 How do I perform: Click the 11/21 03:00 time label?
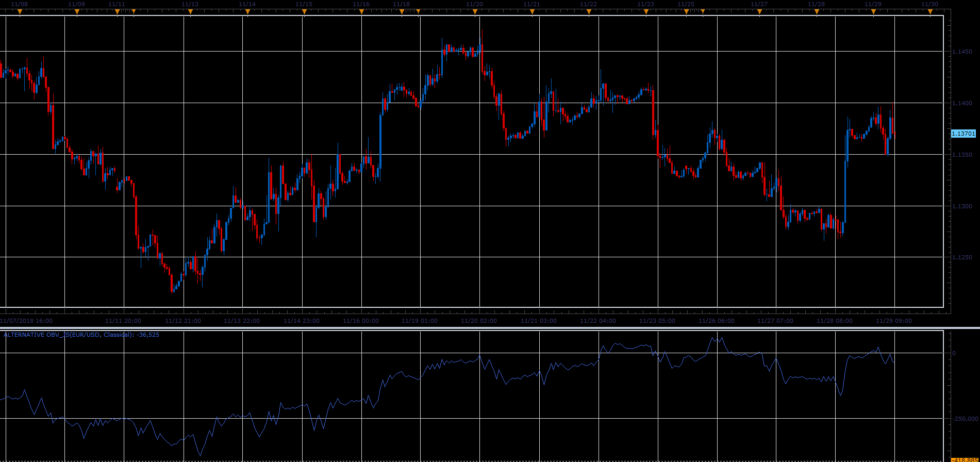(539, 321)
